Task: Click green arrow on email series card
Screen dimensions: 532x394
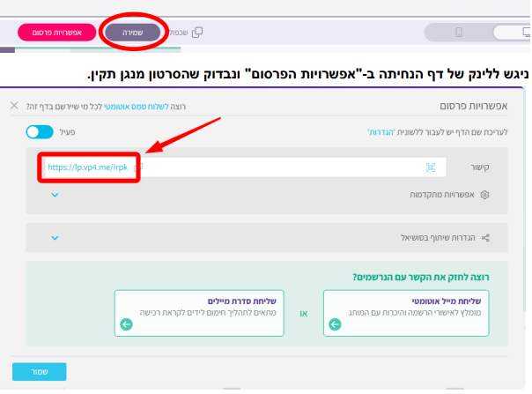Action: [x=126, y=324]
